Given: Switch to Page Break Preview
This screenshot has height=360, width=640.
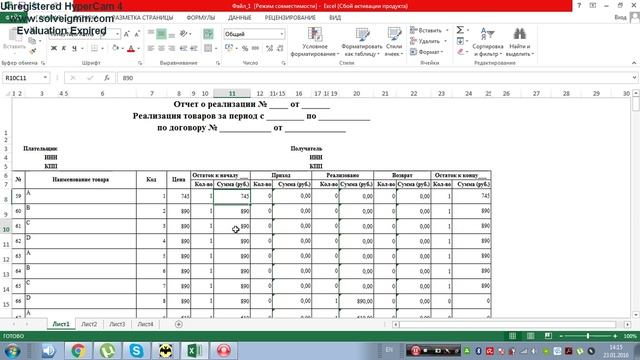Looking at the screenshot, I should click(548, 336).
